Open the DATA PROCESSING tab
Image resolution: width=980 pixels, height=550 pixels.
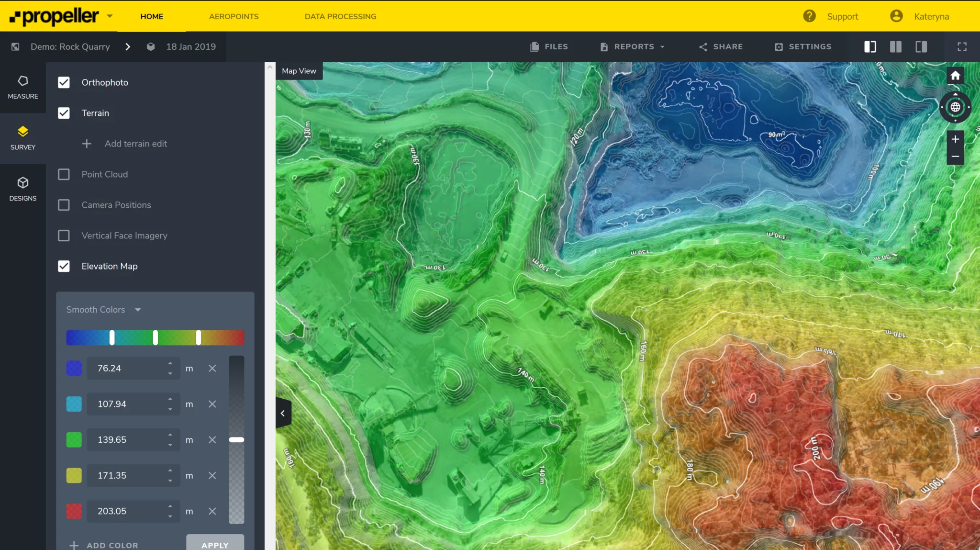340,15
